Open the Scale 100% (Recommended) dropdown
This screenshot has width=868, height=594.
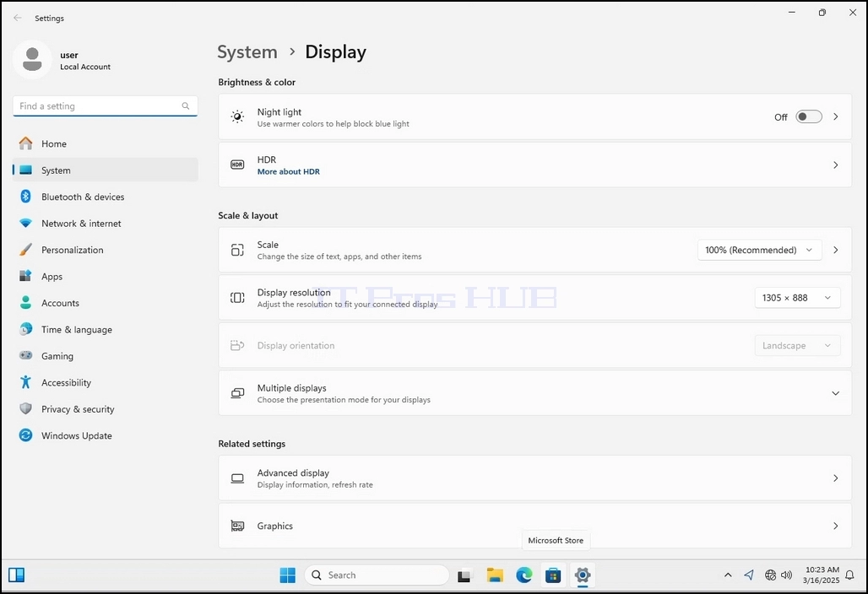coord(760,250)
